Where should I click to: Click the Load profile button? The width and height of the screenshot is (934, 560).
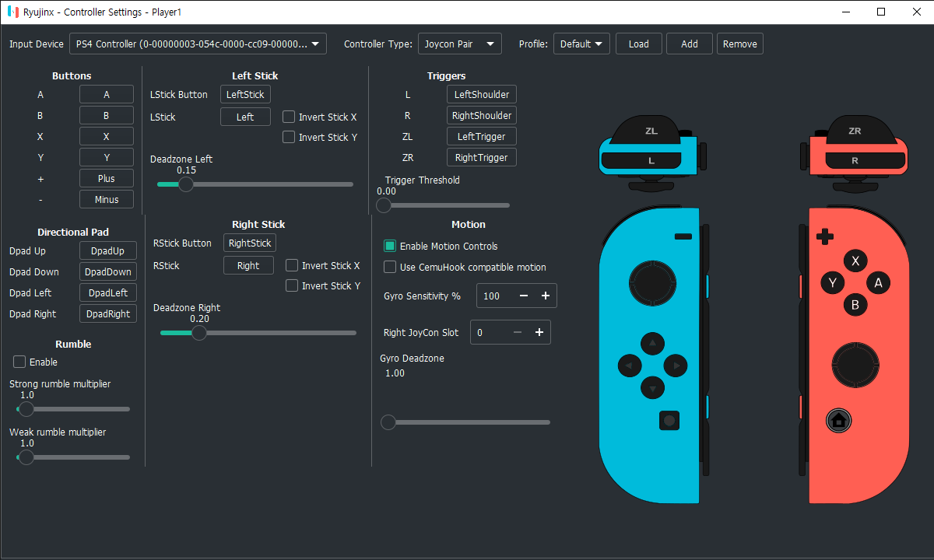tap(639, 44)
